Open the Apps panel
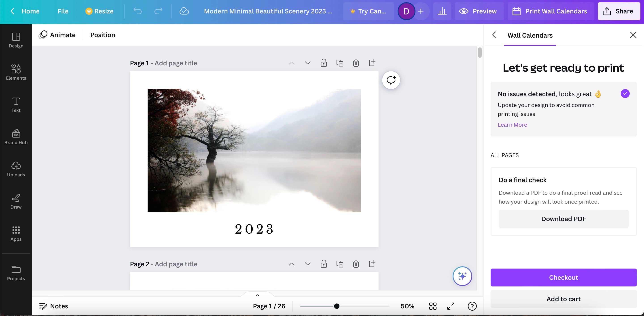The height and width of the screenshot is (316, 644). [x=16, y=233]
